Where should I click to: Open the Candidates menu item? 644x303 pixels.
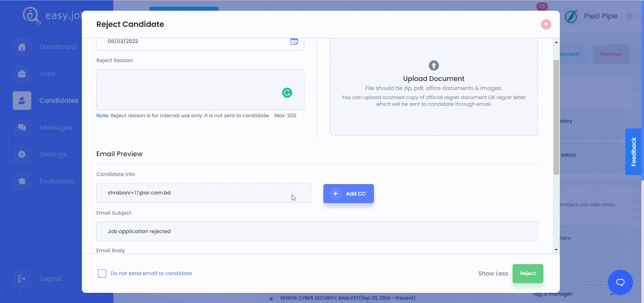[x=59, y=100]
